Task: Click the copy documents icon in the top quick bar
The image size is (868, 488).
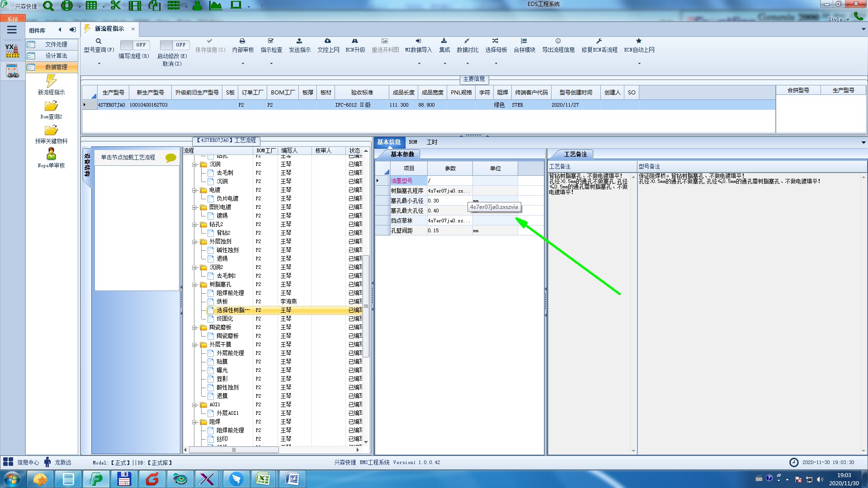Action: click(x=155, y=6)
